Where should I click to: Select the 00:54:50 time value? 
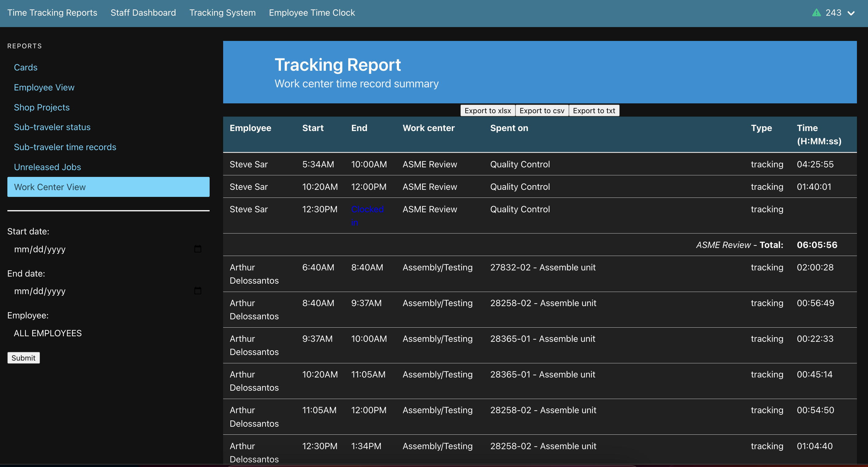click(x=815, y=410)
